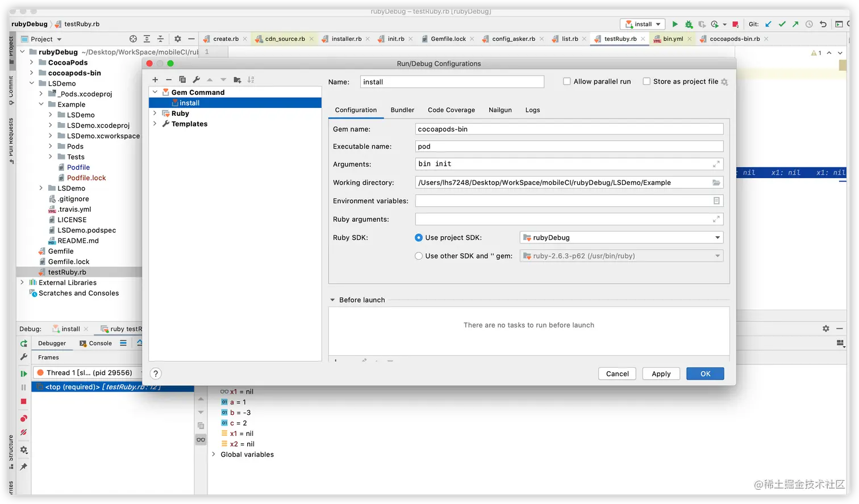859x504 pixels.
Task: Open Project panel options gear
Action: (177, 39)
